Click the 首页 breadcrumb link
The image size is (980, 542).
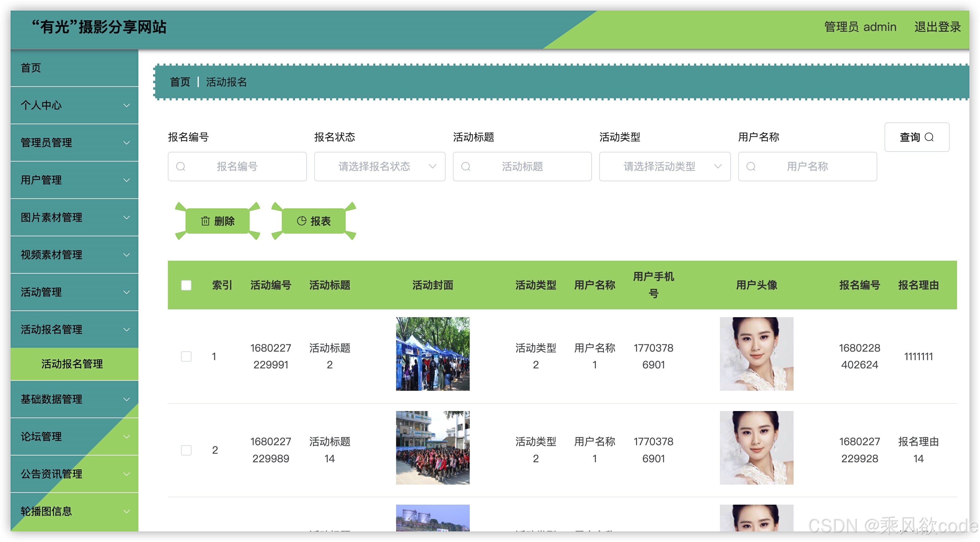point(180,82)
